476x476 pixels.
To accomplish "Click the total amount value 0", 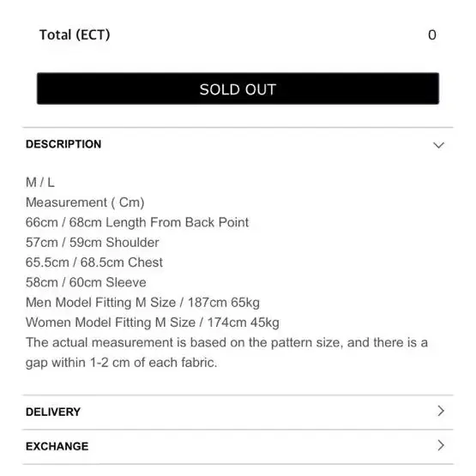I will pyautogui.click(x=432, y=35).
